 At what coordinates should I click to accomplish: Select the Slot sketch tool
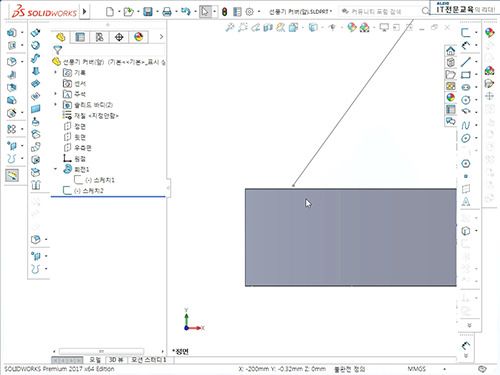466,87
